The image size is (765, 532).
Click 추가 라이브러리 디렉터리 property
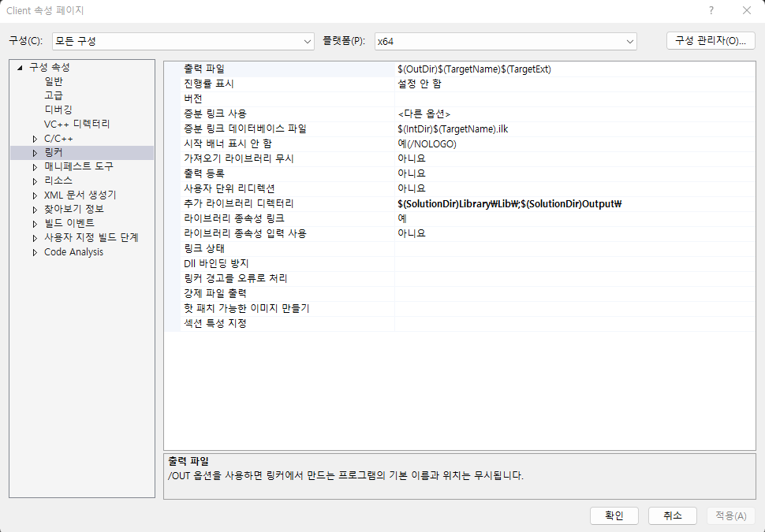[239, 203]
